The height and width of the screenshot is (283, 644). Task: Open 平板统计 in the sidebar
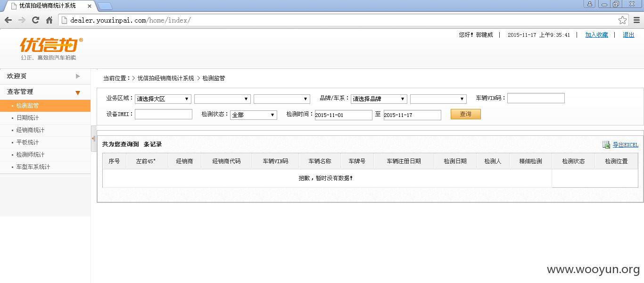[45, 142]
